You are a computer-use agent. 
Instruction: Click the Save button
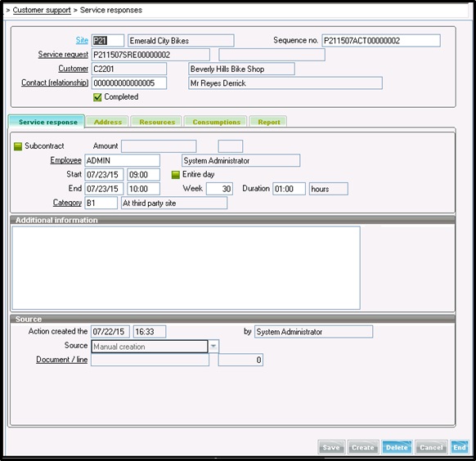click(331, 447)
